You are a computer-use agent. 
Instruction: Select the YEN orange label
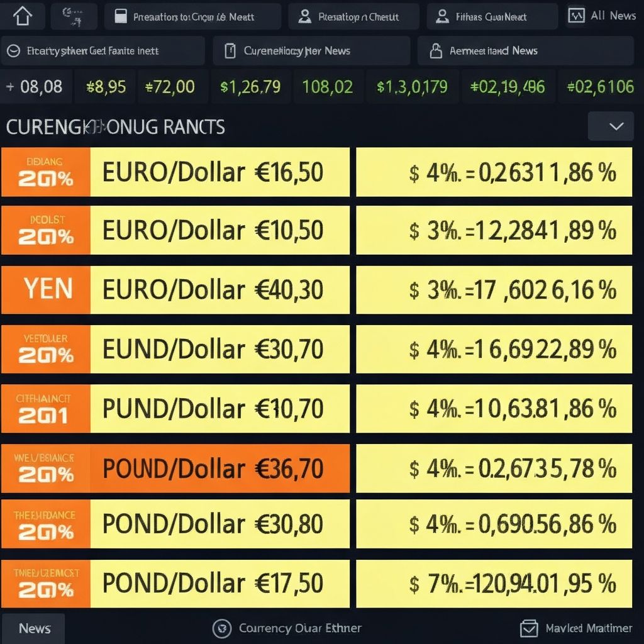pos(46,289)
